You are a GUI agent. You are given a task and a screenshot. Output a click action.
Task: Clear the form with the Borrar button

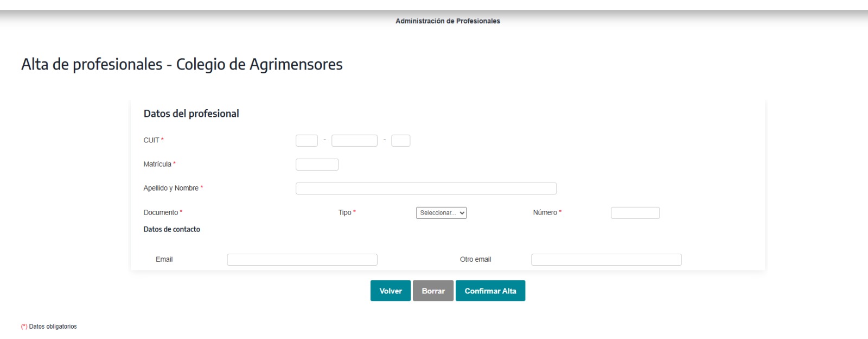[x=433, y=291]
